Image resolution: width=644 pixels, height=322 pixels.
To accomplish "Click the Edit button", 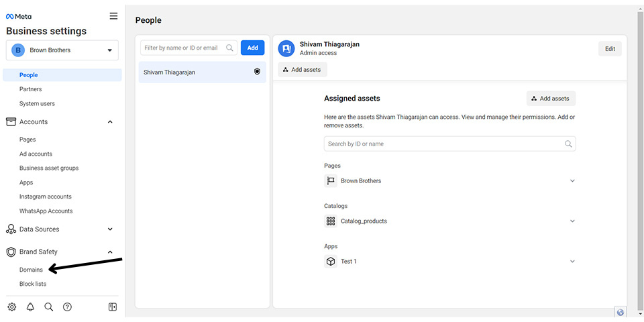I will coord(610,49).
